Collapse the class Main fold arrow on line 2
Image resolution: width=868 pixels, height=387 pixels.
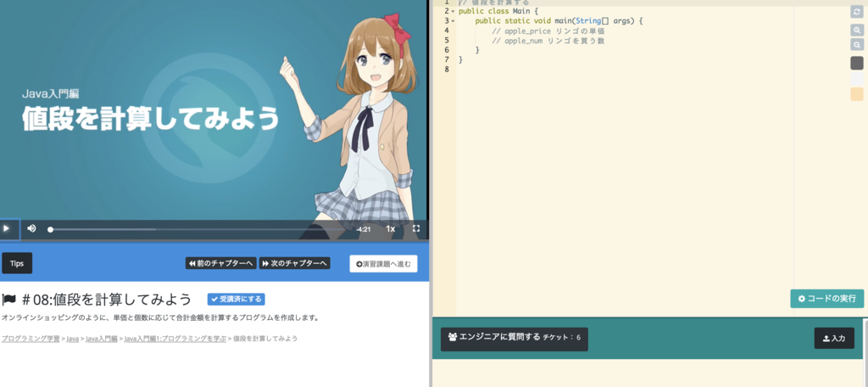(x=453, y=11)
